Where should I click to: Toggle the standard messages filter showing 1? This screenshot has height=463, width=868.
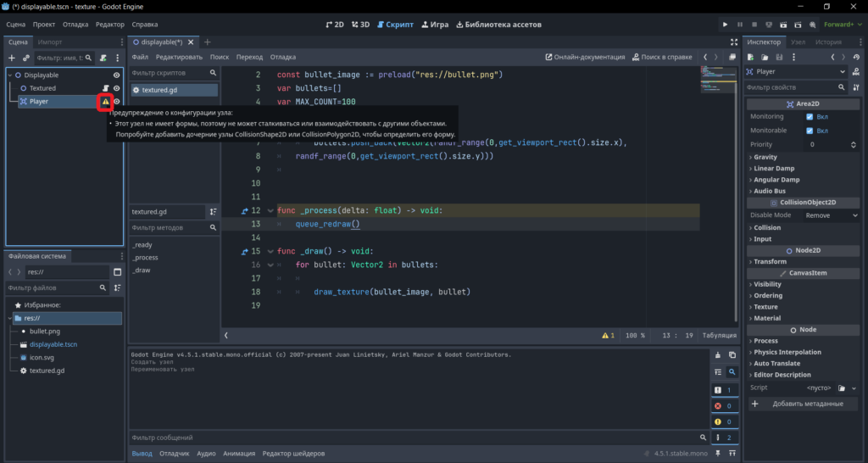pyautogui.click(x=725, y=390)
